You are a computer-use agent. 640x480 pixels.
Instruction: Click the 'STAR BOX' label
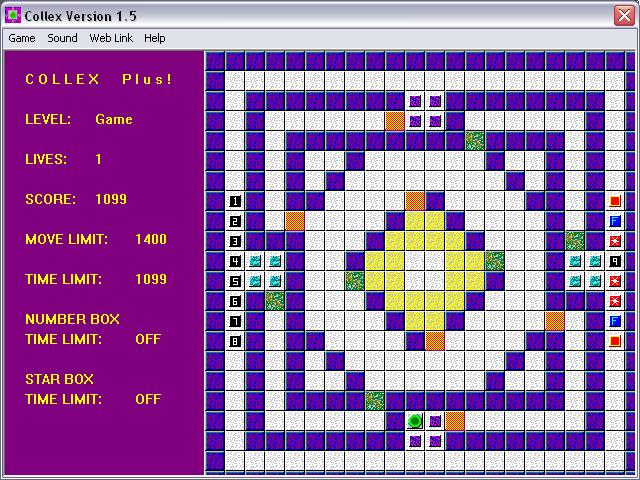pos(59,379)
